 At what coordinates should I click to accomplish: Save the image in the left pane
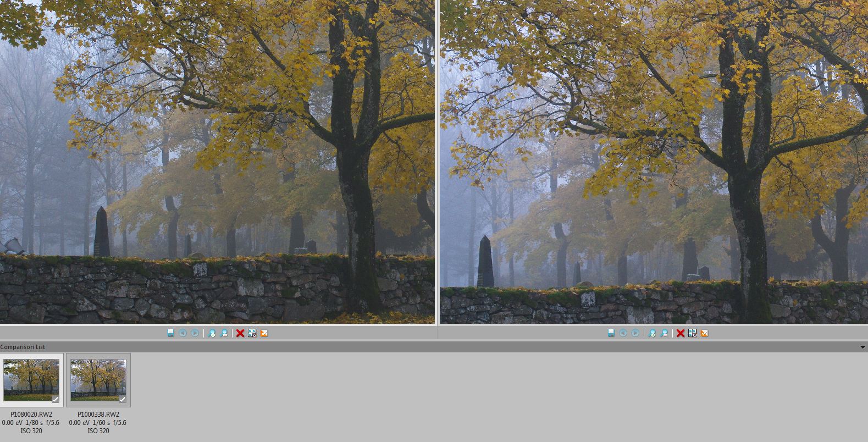171,333
